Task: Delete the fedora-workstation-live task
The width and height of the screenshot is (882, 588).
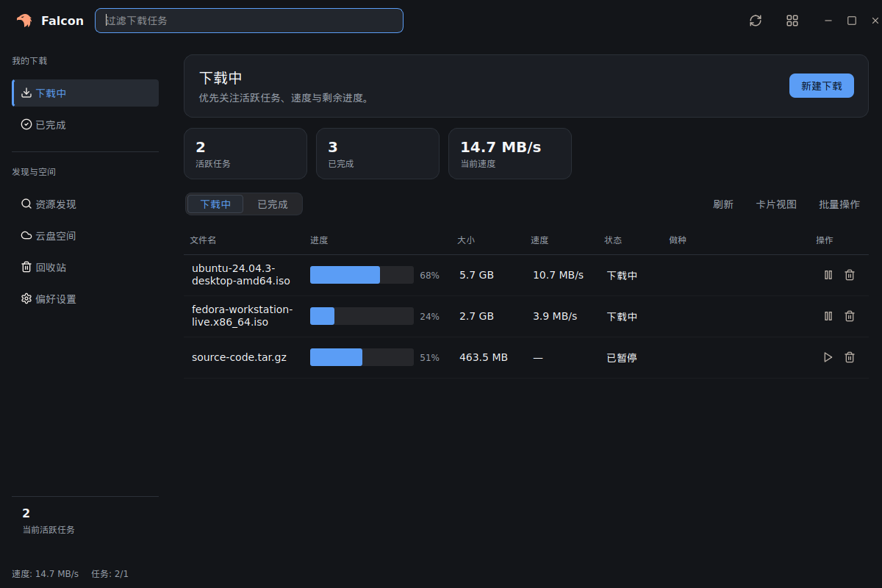Action: 850,316
